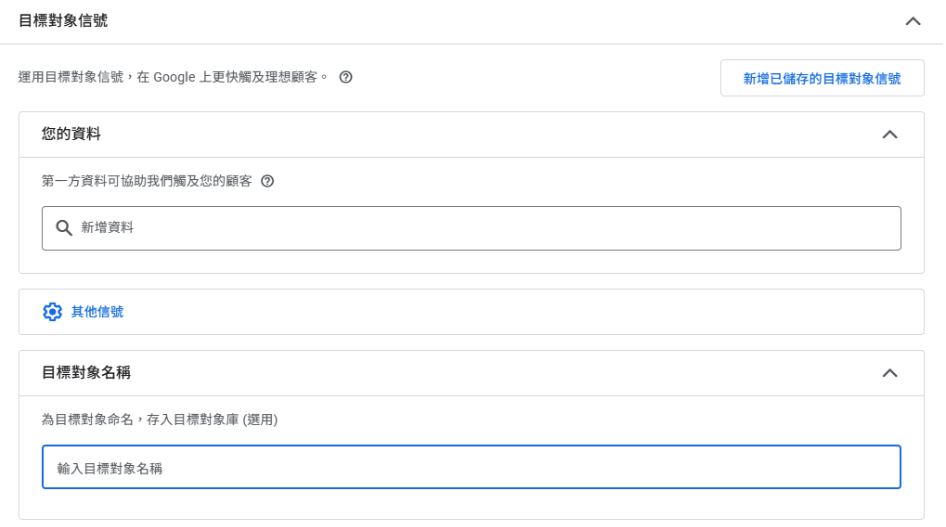The height and width of the screenshot is (527, 946).
Task: Click 新增已儲存的目標對象信號 button
Action: 821,78
